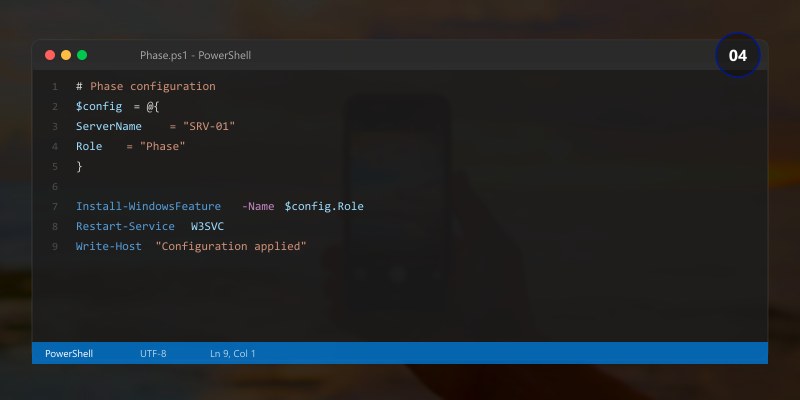Click the yellow minimize window button
Screen dimensions: 800x400
tap(66, 55)
